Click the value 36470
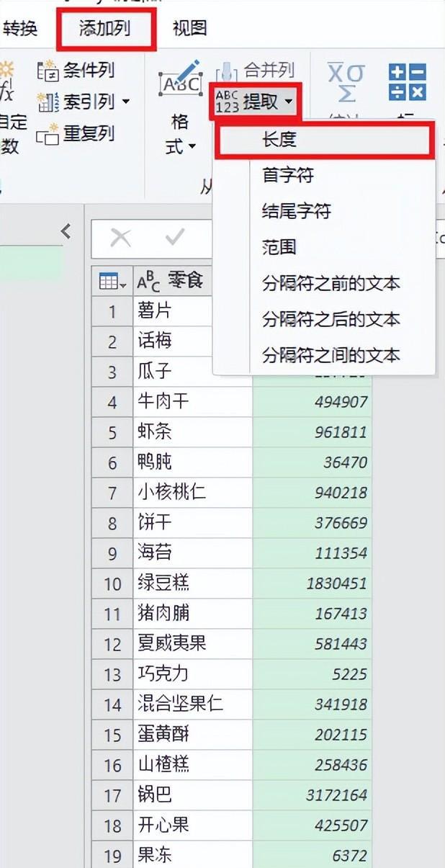Image resolution: width=445 pixels, height=868 pixels. (346, 462)
